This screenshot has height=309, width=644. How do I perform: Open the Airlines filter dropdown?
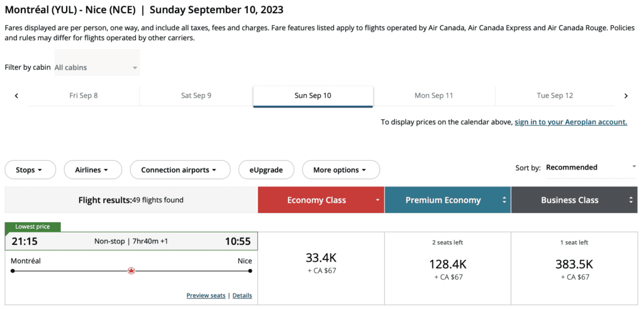[x=91, y=170]
